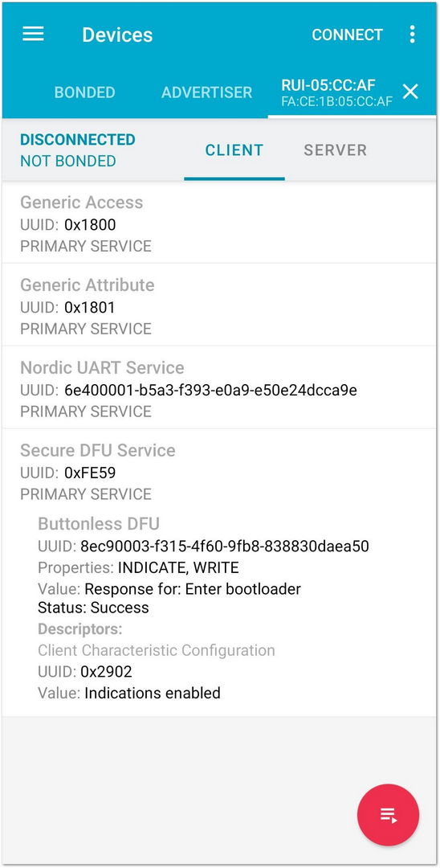Tap the DISCONNECTED status label
440x868 pixels.
coord(77,140)
